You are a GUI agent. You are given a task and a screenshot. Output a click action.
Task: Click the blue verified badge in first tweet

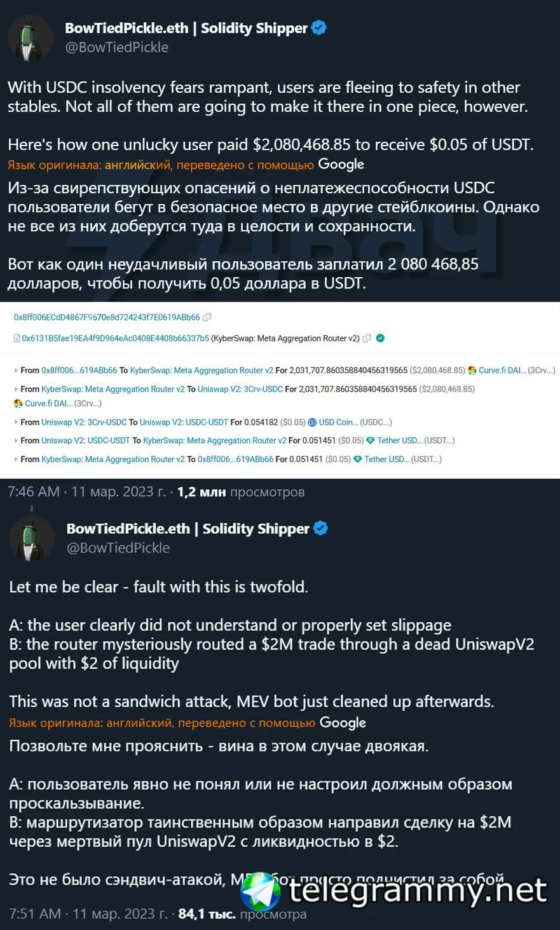pyautogui.click(x=319, y=28)
